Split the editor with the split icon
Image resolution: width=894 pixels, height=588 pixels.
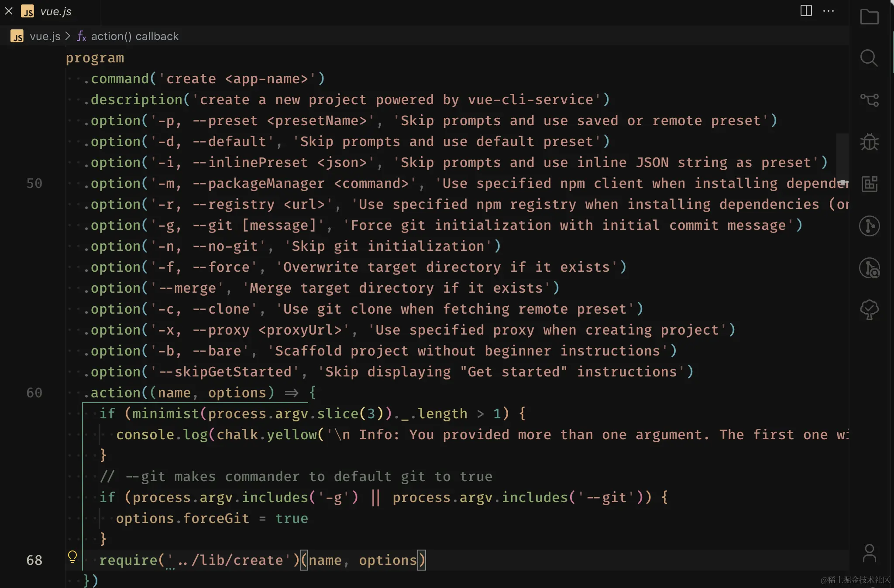[x=806, y=11]
